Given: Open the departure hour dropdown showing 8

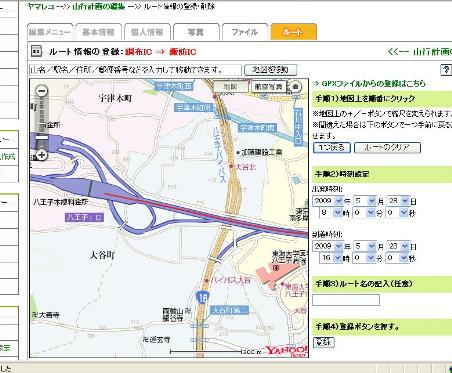Looking at the screenshot, I should pos(330,212).
